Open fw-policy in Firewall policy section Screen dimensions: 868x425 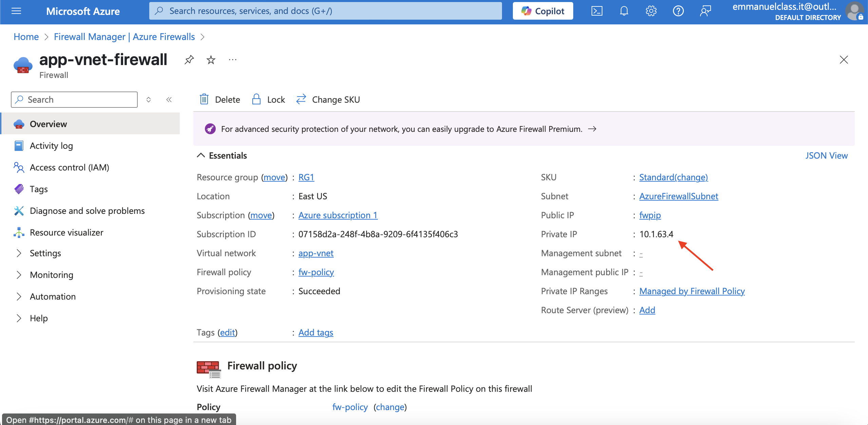coord(350,407)
